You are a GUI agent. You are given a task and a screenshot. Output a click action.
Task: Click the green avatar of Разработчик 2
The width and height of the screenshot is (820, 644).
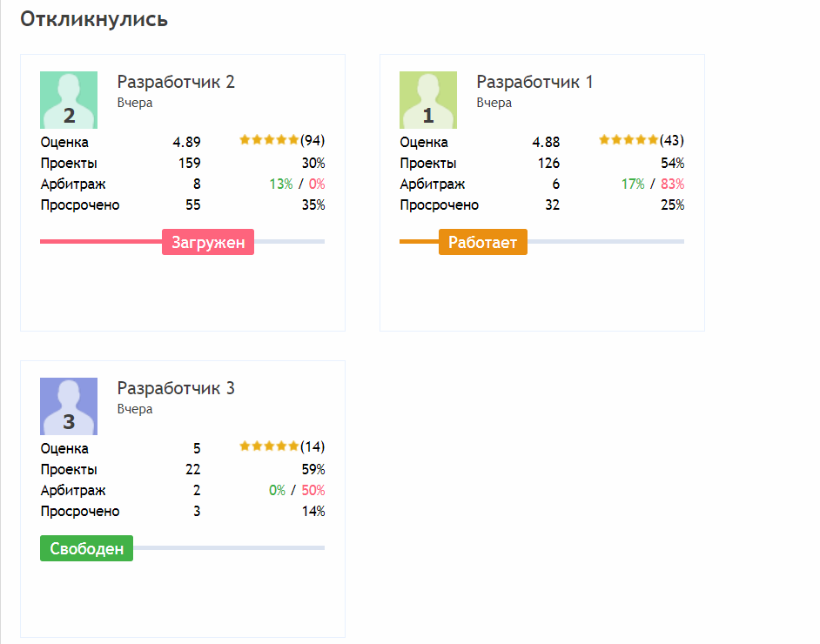click(69, 99)
